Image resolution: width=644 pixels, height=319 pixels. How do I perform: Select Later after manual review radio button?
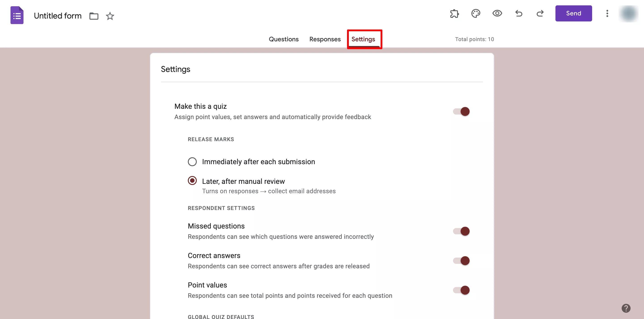pyautogui.click(x=192, y=181)
